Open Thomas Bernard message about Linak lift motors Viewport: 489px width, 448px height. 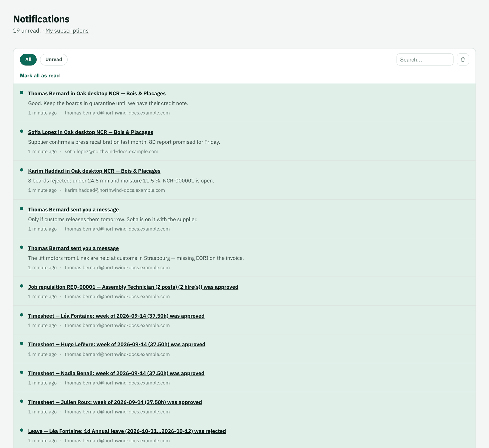73,248
